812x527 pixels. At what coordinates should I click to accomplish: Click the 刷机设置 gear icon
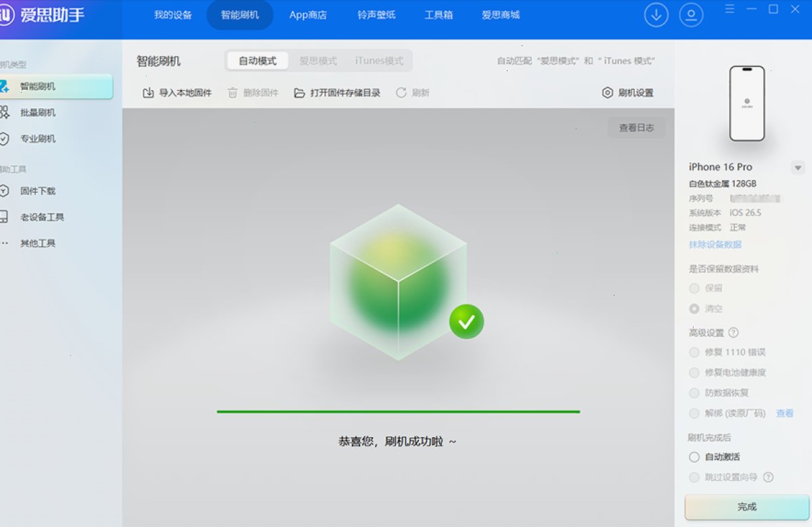pyautogui.click(x=607, y=93)
